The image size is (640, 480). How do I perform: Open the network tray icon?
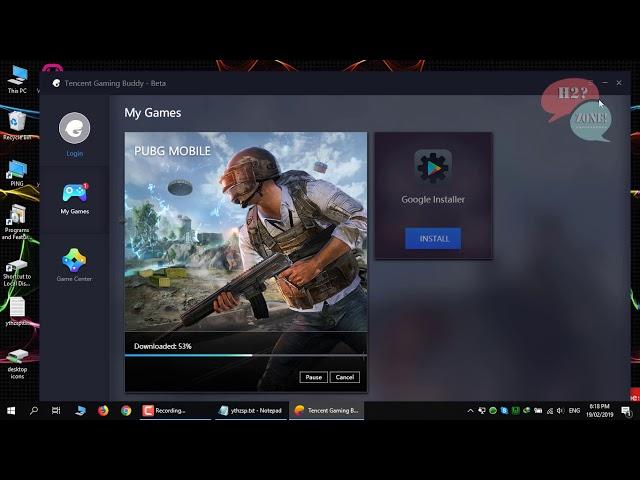[x=550, y=411]
